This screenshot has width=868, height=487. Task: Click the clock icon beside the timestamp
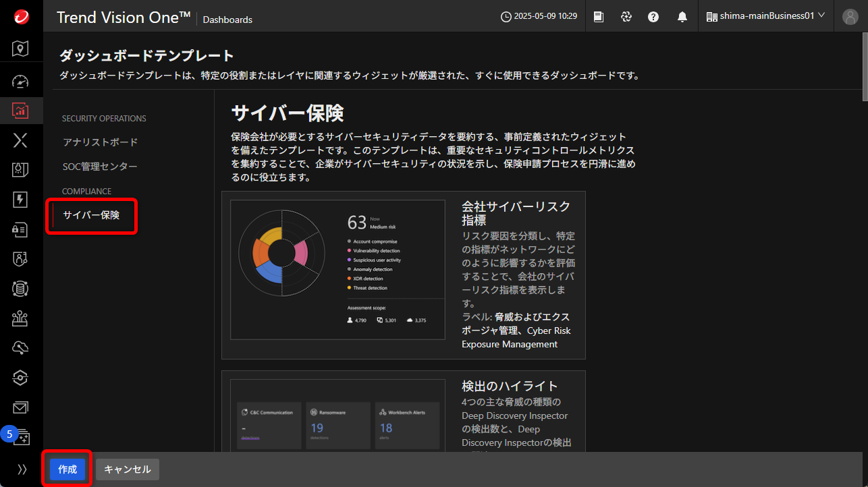coord(506,16)
